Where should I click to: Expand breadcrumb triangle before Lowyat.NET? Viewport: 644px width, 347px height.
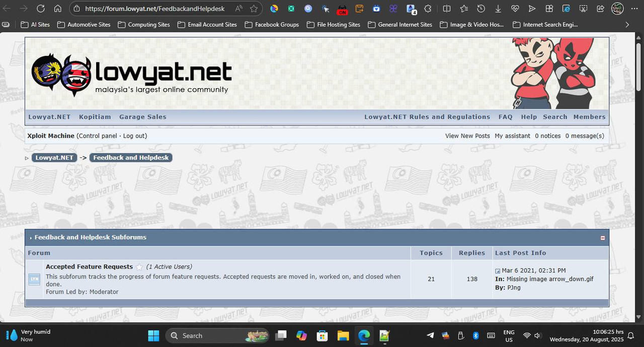click(27, 158)
